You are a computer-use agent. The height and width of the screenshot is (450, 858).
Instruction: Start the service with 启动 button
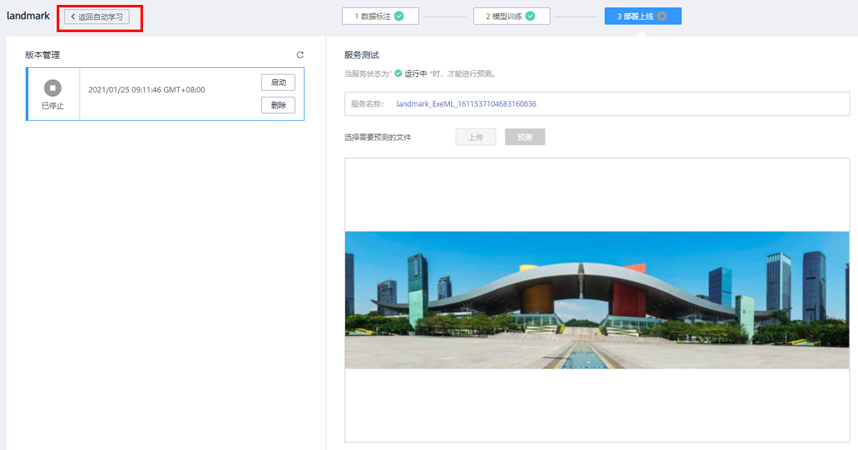pos(278,82)
